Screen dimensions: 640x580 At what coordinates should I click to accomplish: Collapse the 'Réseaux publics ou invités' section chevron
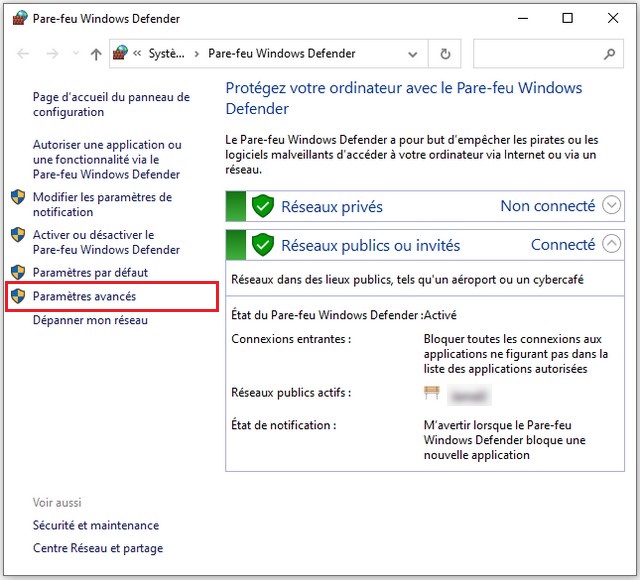(x=611, y=244)
